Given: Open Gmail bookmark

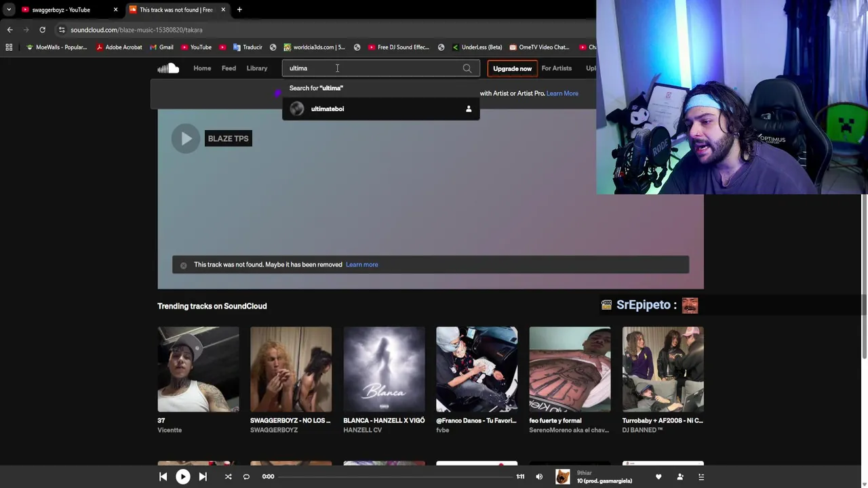Looking at the screenshot, I should tap(161, 47).
